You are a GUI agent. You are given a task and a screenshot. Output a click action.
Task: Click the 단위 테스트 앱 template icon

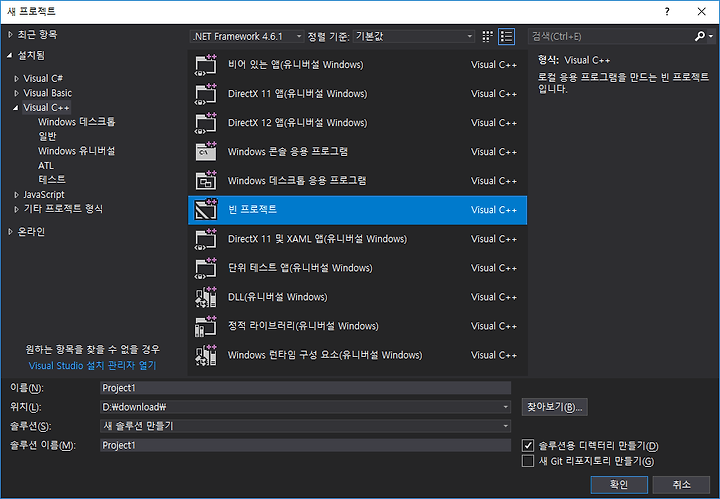tap(205, 268)
